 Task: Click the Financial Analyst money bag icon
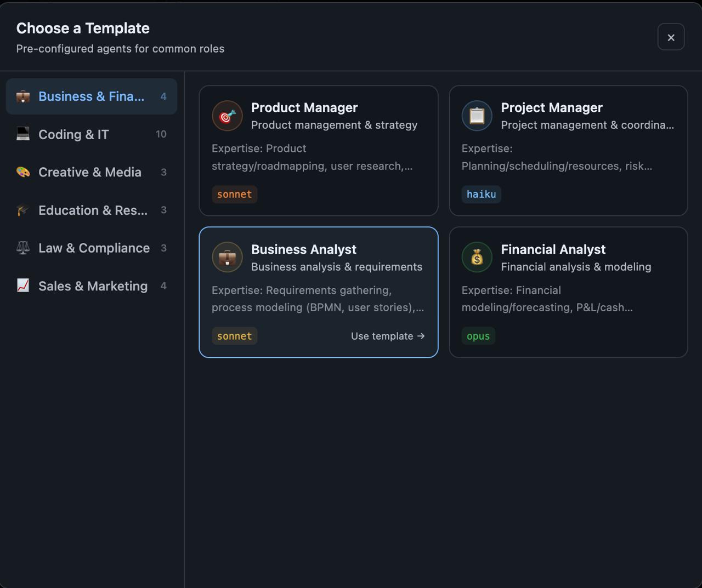477,258
